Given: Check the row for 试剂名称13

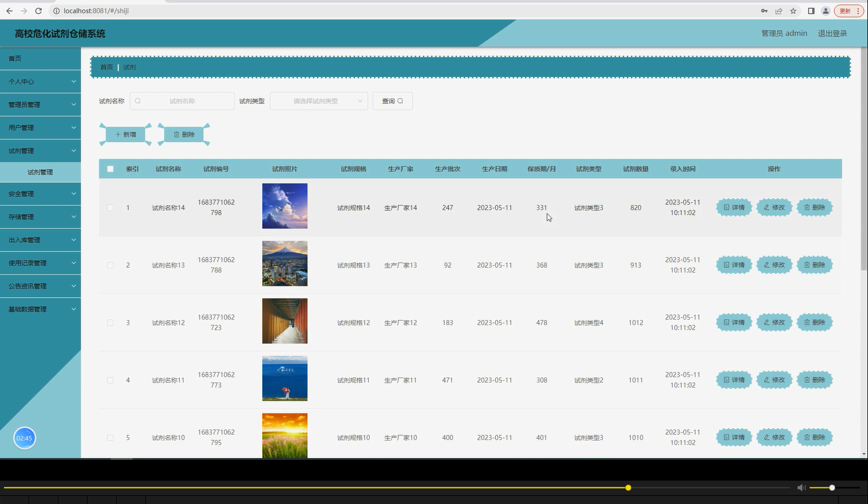Looking at the screenshot, I should click(111, 265).
